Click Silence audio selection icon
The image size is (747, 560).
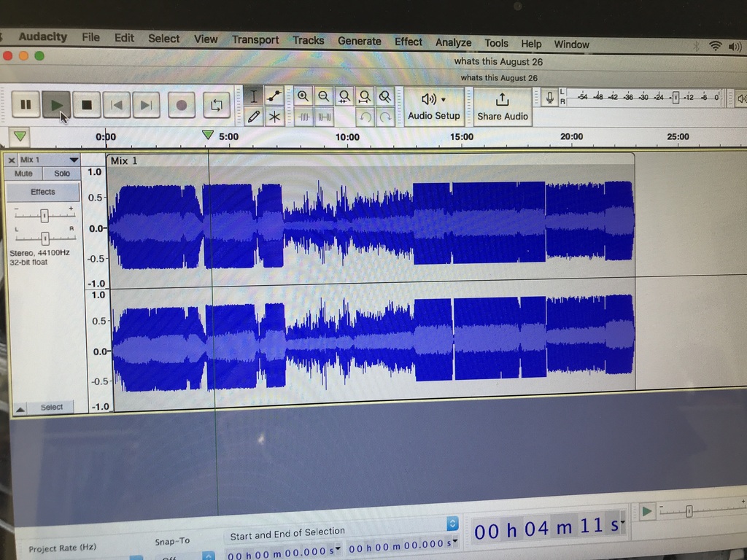click(325, 117)
